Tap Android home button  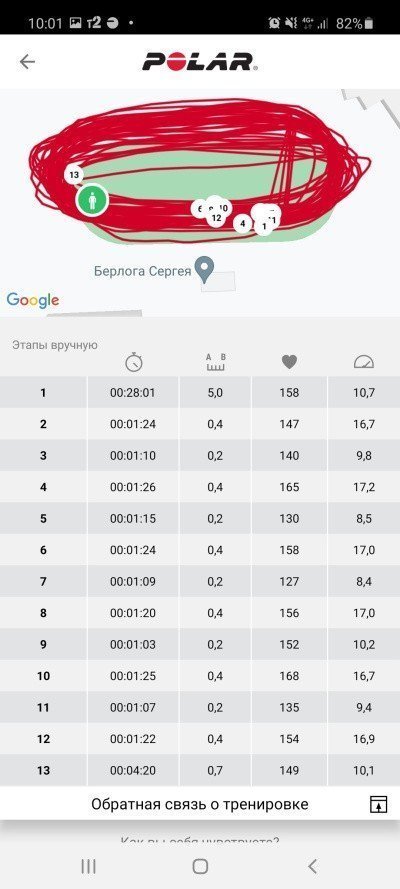click(x=200, y=866)
